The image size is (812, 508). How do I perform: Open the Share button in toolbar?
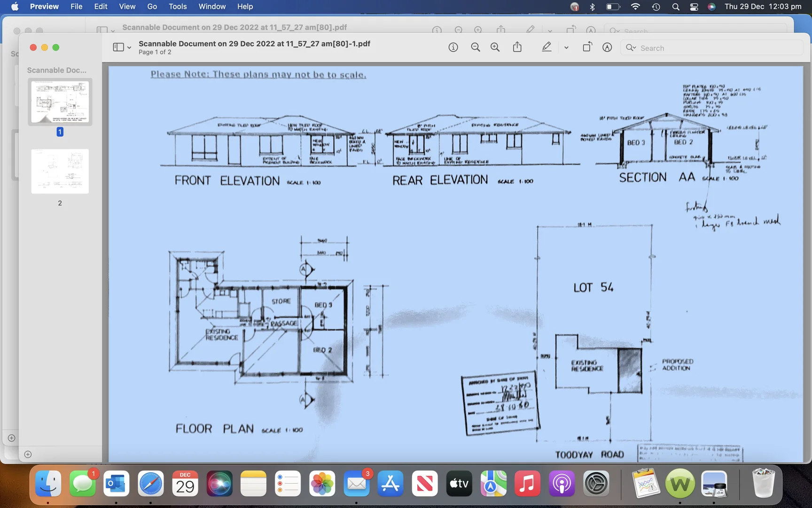pyautogui.click(x=517, y=48)
